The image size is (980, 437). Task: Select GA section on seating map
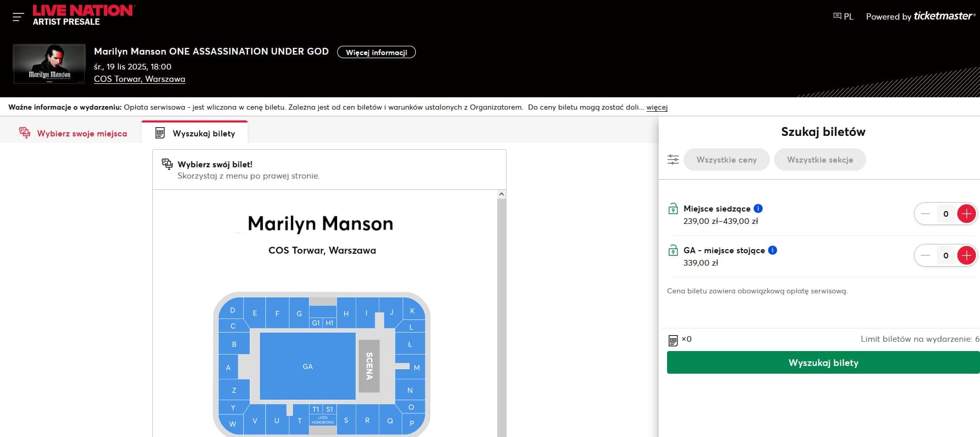click(x=307, y=366)
